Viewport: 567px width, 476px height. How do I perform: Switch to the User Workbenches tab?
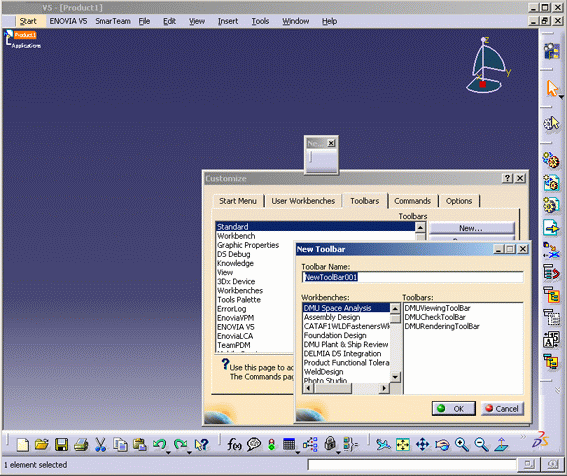coord(303,201)
